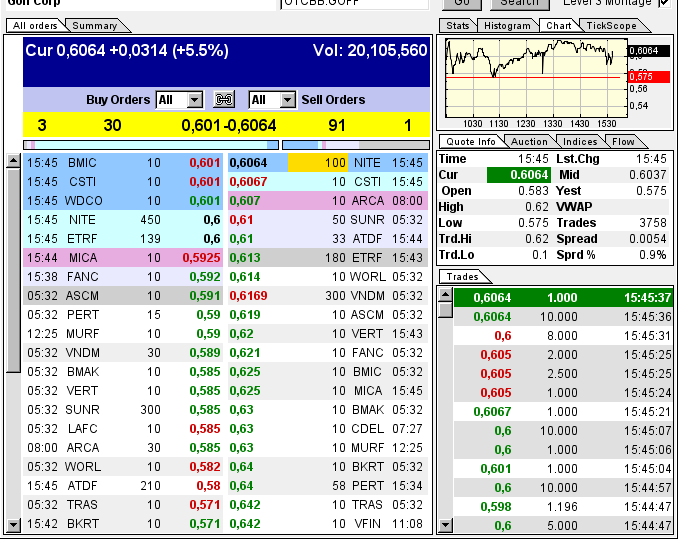Click the Go button

(x=462, y=4)
